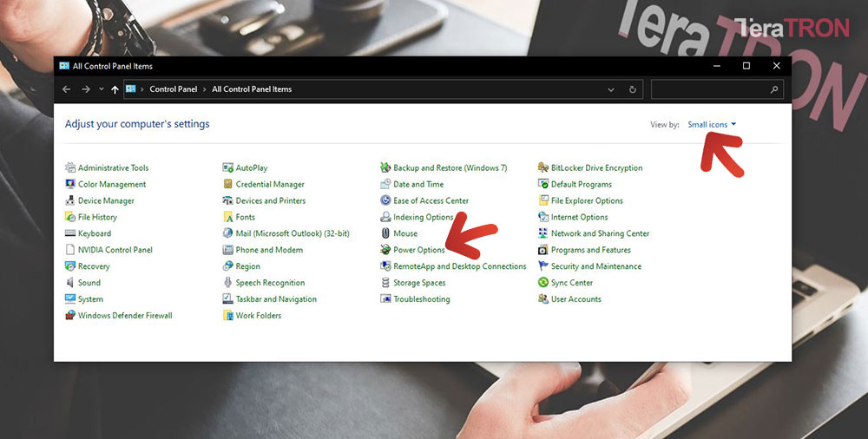The image size is (868, 439).
Task: Click the Region globe icon
Action: pyautogui.click(x=227, y=266)
